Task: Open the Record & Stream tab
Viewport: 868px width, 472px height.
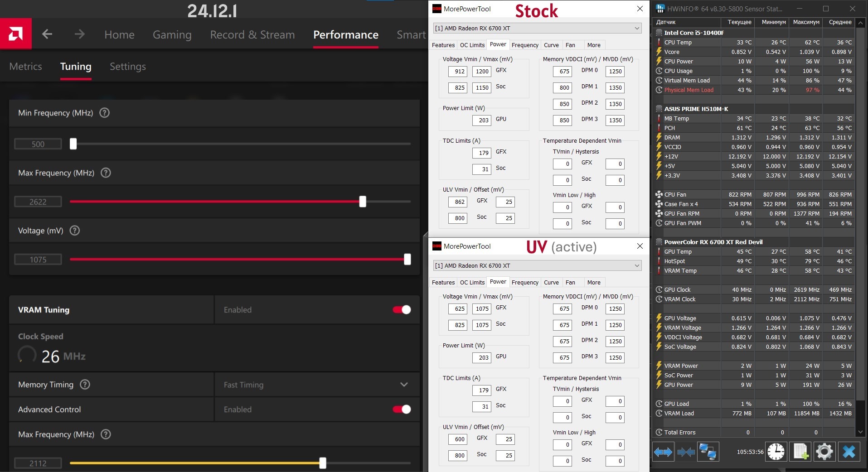Action: point(252,35)
